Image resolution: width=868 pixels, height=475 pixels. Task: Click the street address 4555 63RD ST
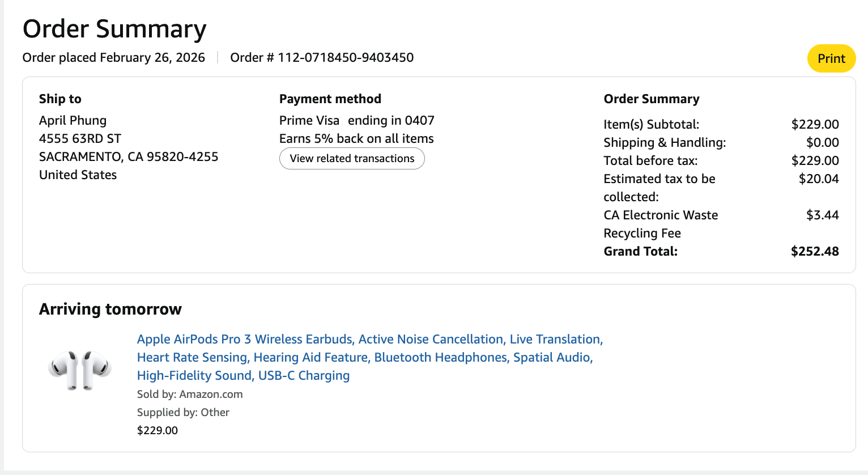click(x=80, y=139)
